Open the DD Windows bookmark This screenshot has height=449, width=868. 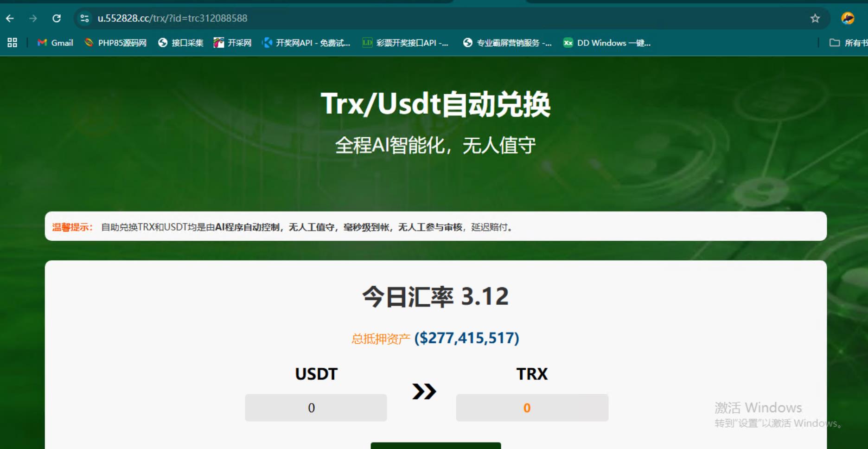coord(607,43)
